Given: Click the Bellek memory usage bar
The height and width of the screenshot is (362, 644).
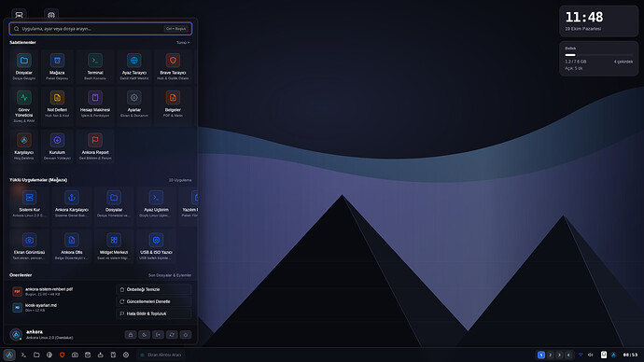Looking at the screenshot, I should coord(599,55).
